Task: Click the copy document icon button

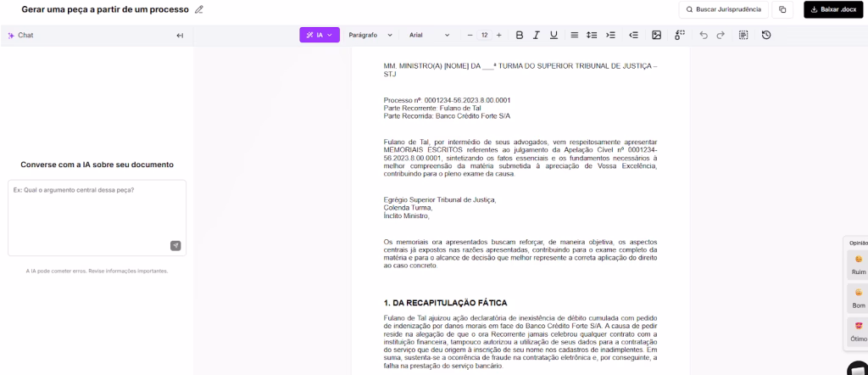Action: (x=782, y=9)
